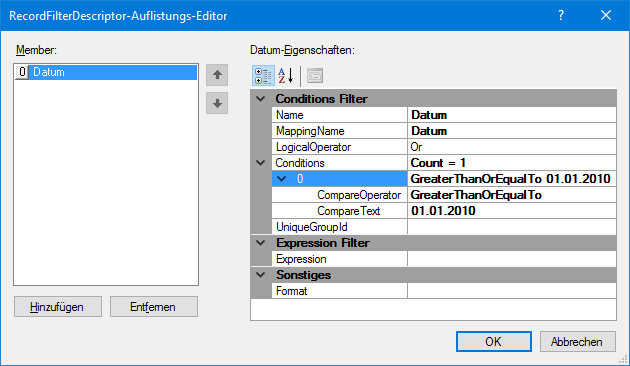Click the Sonstiges category header text
Viewport: 630px width, 366px height.
click(x=303, y=275)
